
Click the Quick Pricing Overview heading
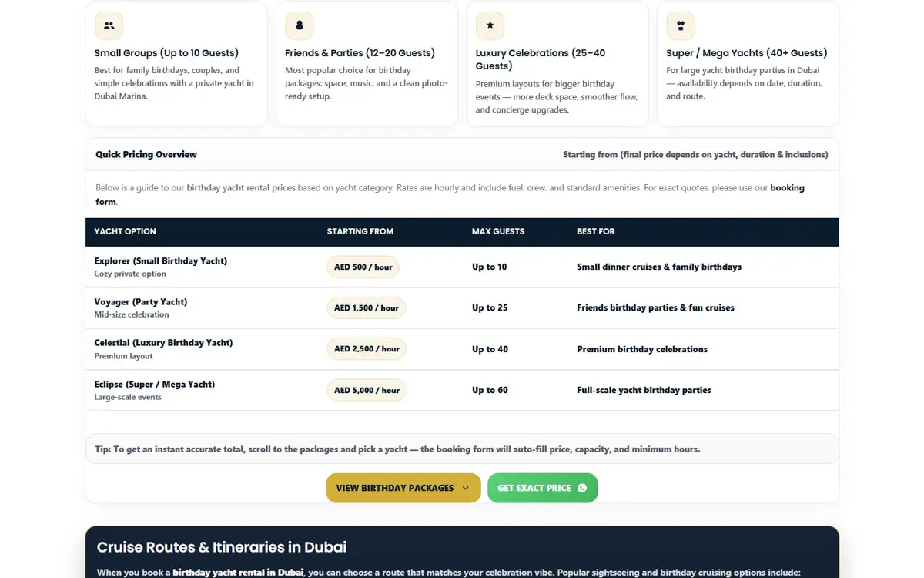pos(146,154)
